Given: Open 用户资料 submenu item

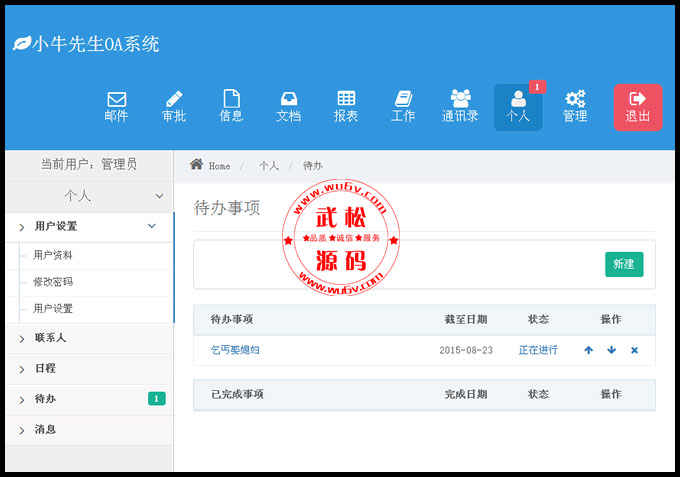Looking at the screenshot, I should point(53,255).
